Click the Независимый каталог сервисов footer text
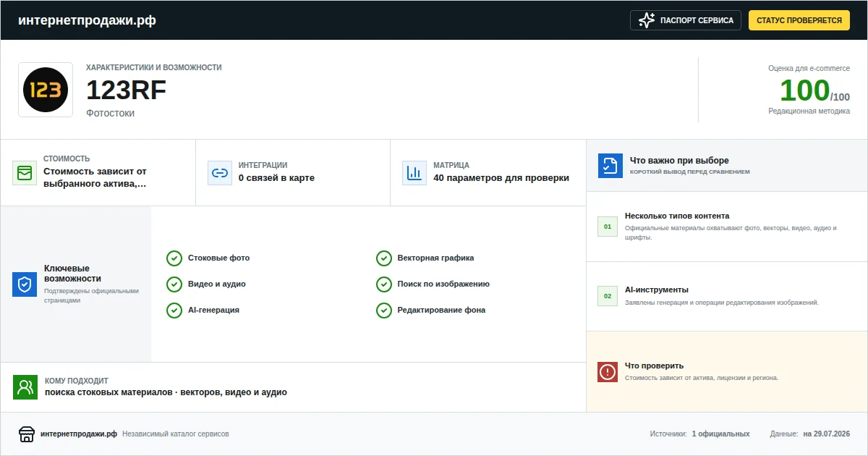 pyautogui.click(x=176, y=434)
